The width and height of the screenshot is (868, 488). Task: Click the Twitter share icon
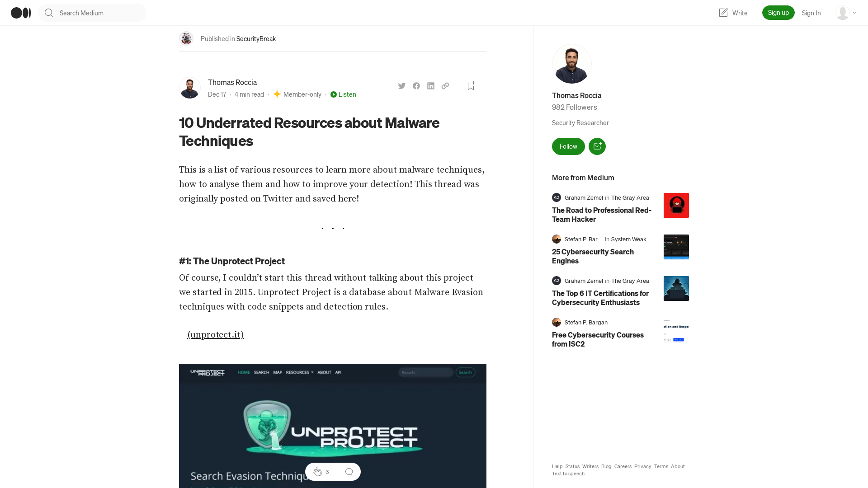[x=402, y=86]
